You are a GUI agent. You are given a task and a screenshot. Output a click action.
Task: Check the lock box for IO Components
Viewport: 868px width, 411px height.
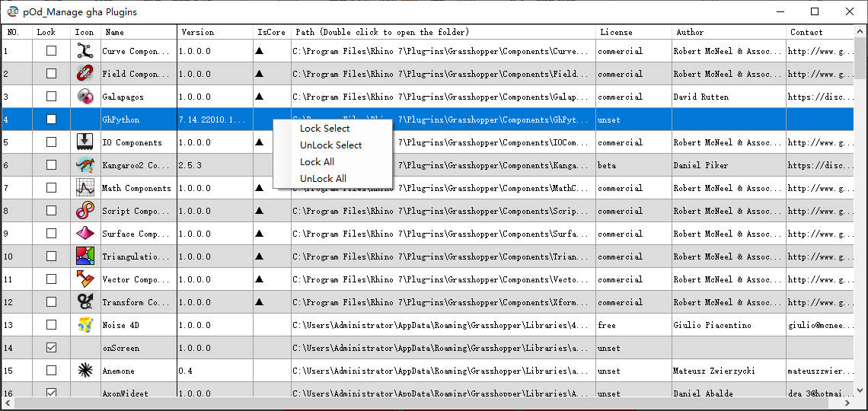pos(51,142)
